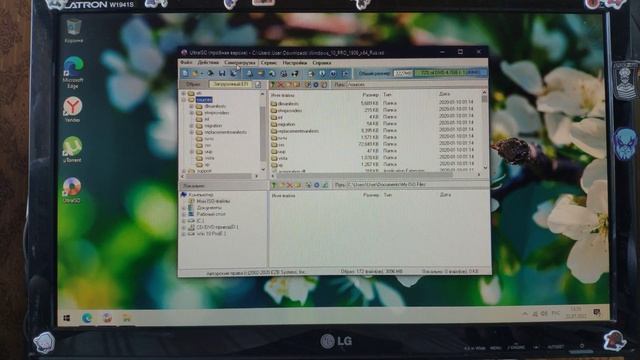Click the Burn CD image toolbar icon
Screen dimensions: 640x360
[295, 73]
